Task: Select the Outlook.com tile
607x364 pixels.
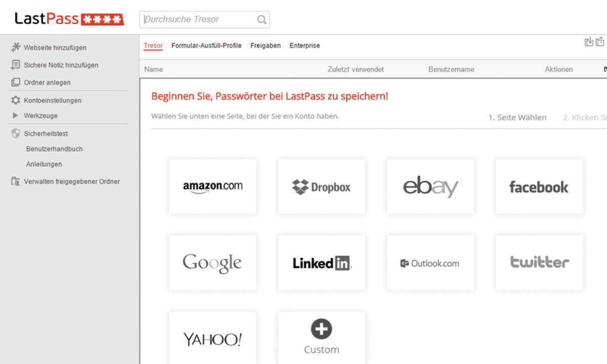Action: [x=430, y=263]
